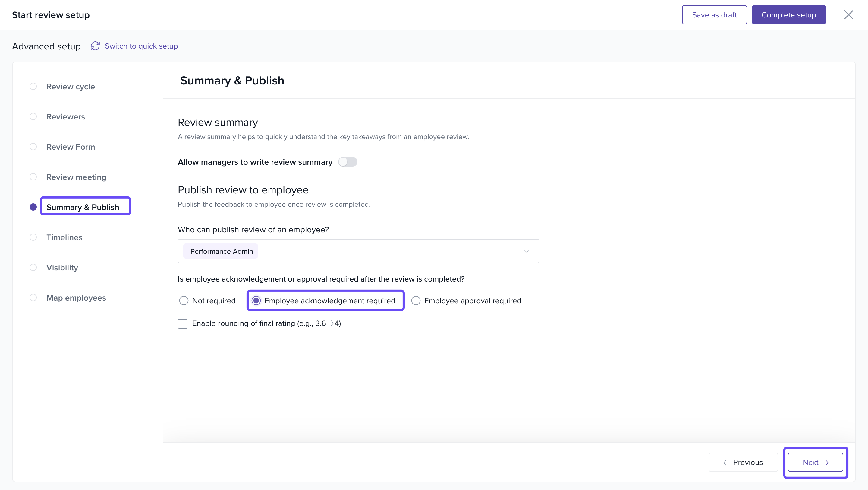The width and height of the screenshot is (868, 490).
Task: Click the Save as draft button
Action: pos(714,15)
